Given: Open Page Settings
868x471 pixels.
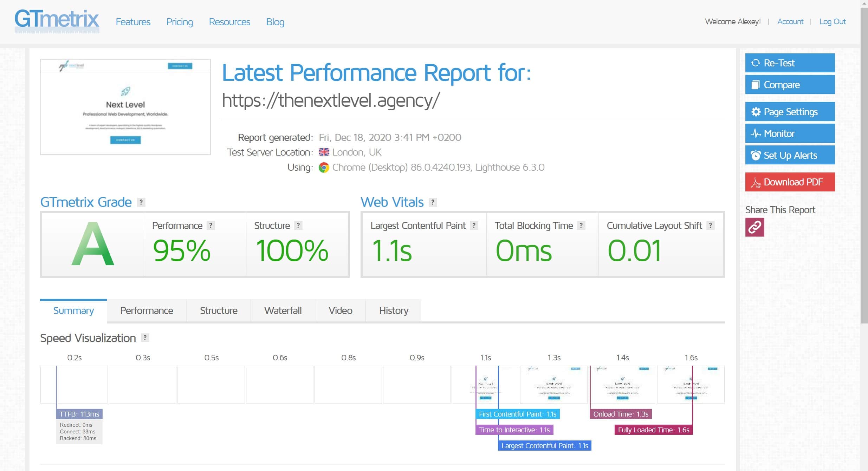Looking at the screenshot, I should (790, 112).
